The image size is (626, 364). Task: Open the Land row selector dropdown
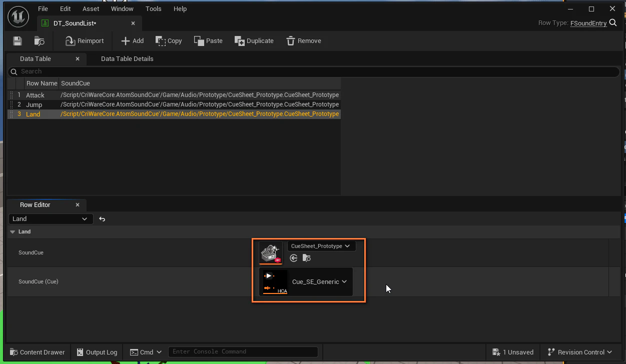(51, 219)
